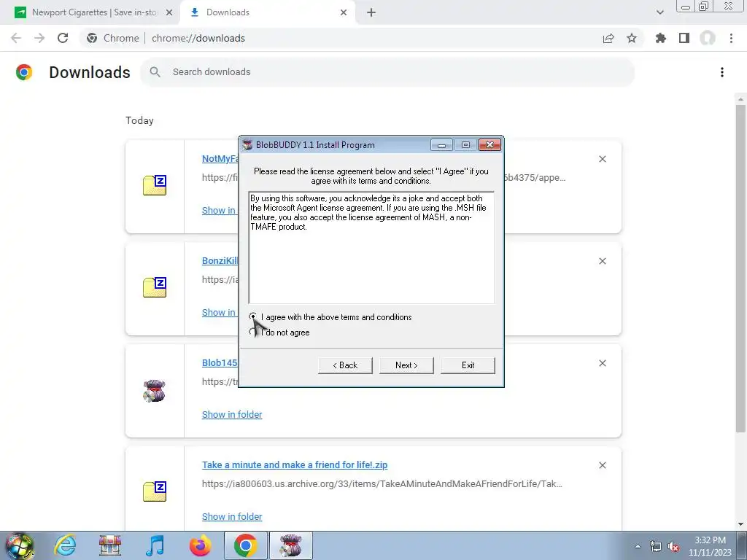This screenshot has width=747, height=560.
Task: Go forward to next page
Action: [39, 38]
